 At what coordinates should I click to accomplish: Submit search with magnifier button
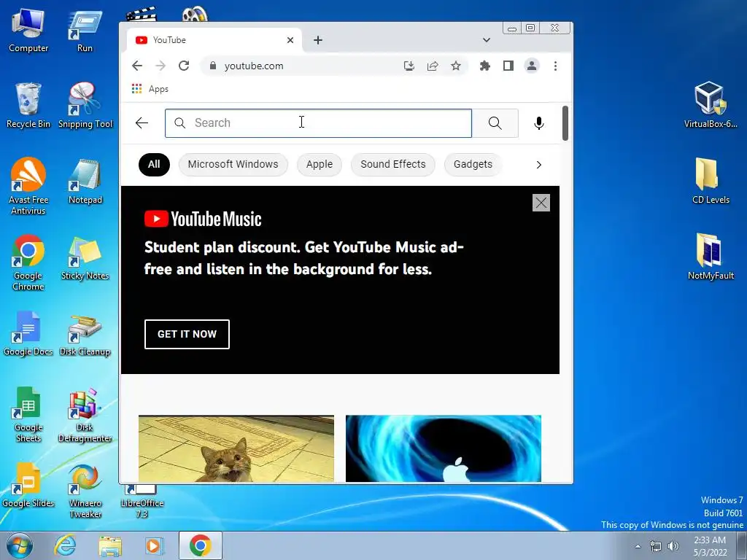coord(495,123)
